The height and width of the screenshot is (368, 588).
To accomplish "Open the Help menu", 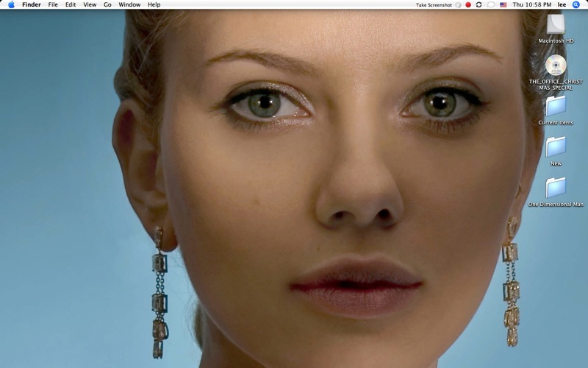I will click(x=154, y=4).
